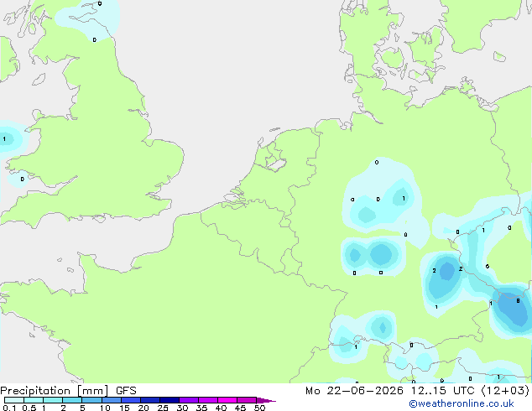Click the over-50 arrow at legend end

point(266,400)
